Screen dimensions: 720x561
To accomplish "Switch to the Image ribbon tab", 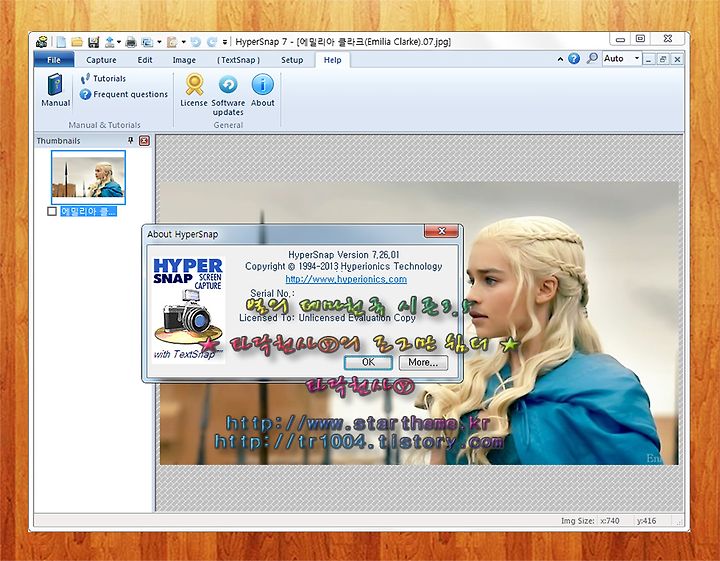I will (184, 60).
